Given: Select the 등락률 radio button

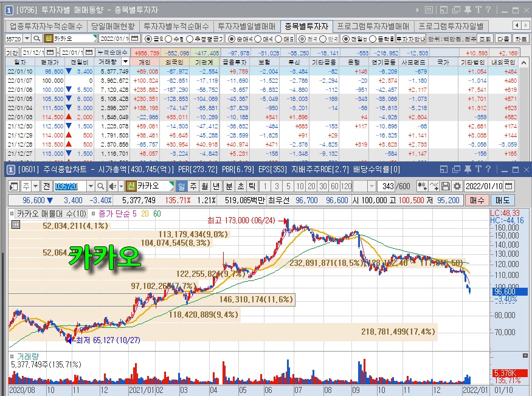Looking at the screenshot, I should [373, 39].
